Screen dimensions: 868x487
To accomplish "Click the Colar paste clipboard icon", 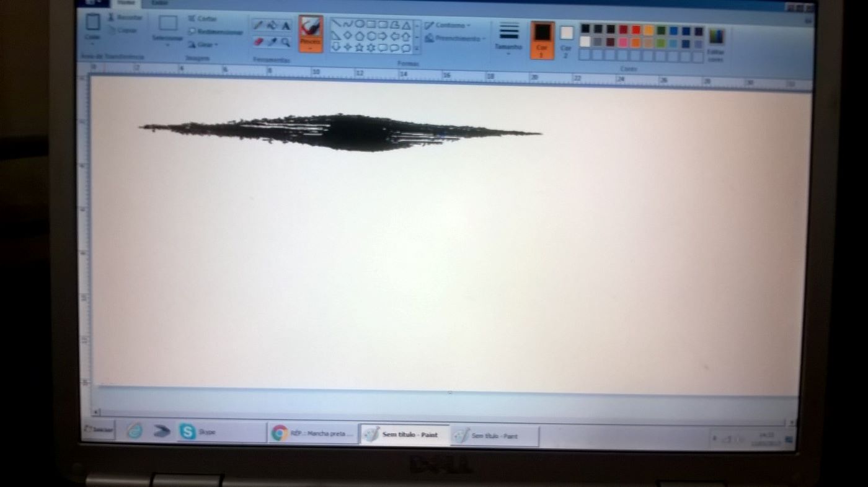I will tap(92, 22).
